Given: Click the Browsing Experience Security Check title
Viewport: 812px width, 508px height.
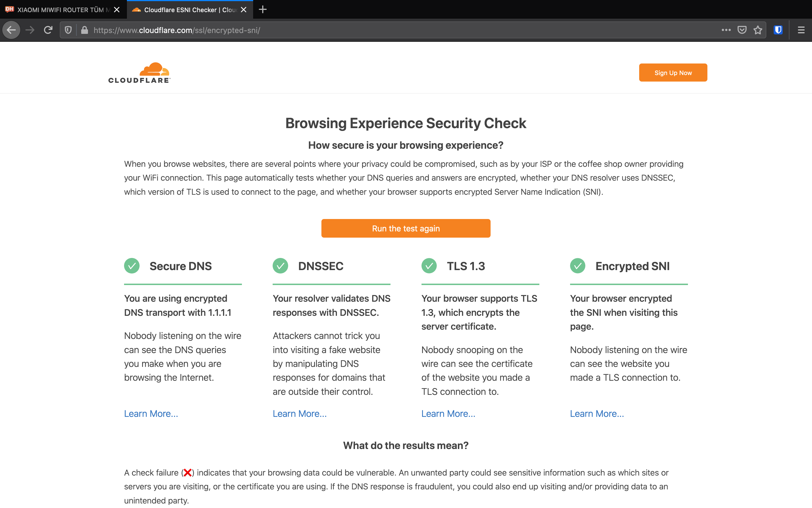Looking at the screenshot, I should tap(406, 123).
